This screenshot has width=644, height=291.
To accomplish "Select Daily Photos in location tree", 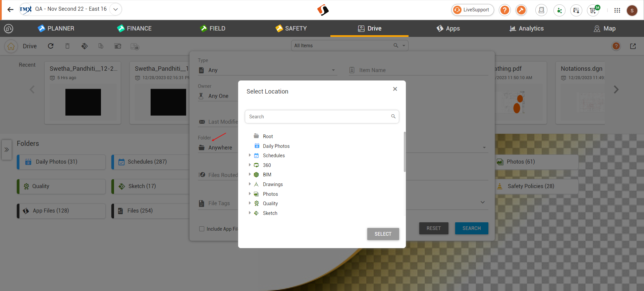I will [x=276, y=146].
